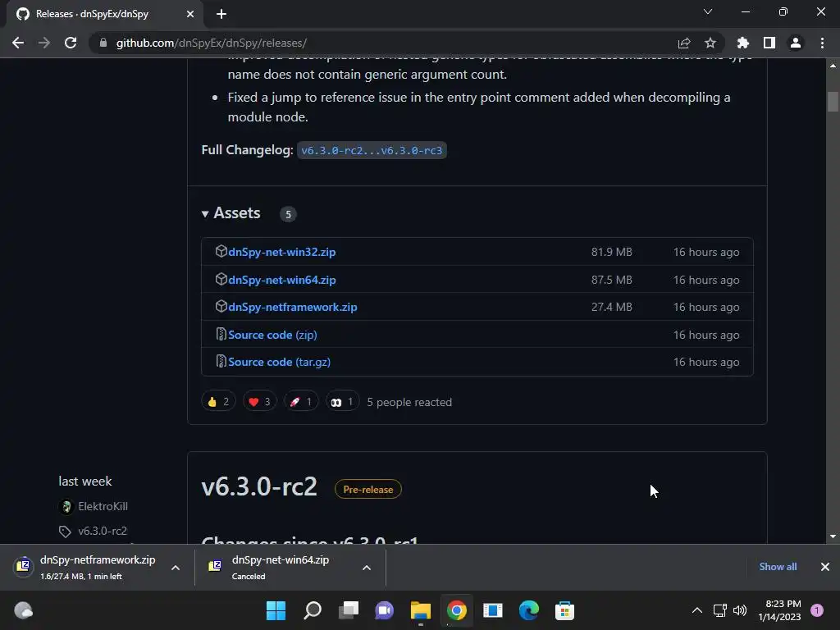The image size is (840, 630).
Task: Click the page vertical scrollbar thumb
Action: click(833, 101)
